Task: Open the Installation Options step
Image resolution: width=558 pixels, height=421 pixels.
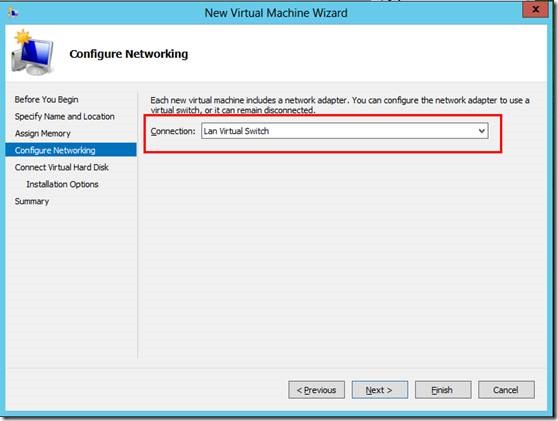Action: click(62, 184)
